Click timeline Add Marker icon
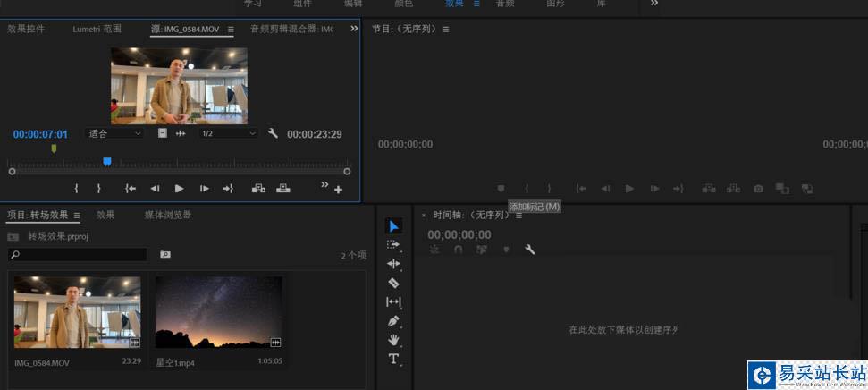Image resolution: width=868 pixels, height=390 pixels. [505, 250]
